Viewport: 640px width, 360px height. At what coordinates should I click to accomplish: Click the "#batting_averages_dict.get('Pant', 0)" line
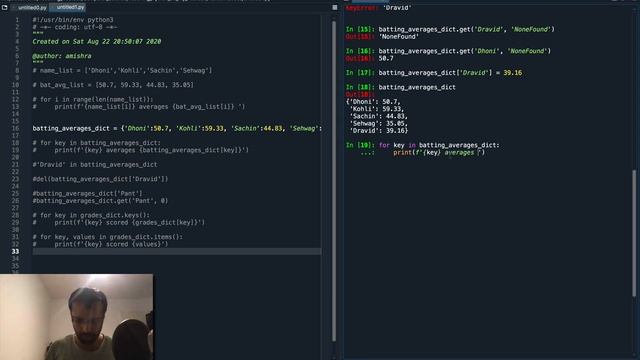tap(100, 201)
